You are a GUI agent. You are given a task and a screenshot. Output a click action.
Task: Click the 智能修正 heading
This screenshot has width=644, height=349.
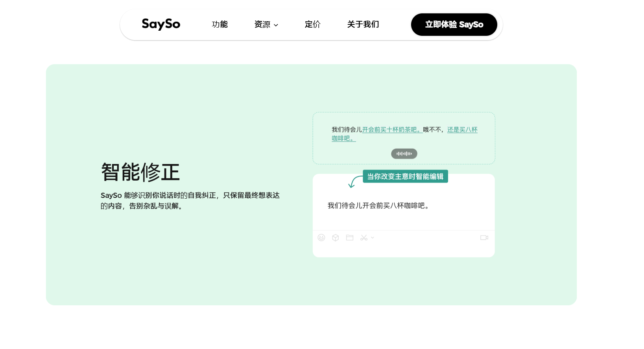140,172
